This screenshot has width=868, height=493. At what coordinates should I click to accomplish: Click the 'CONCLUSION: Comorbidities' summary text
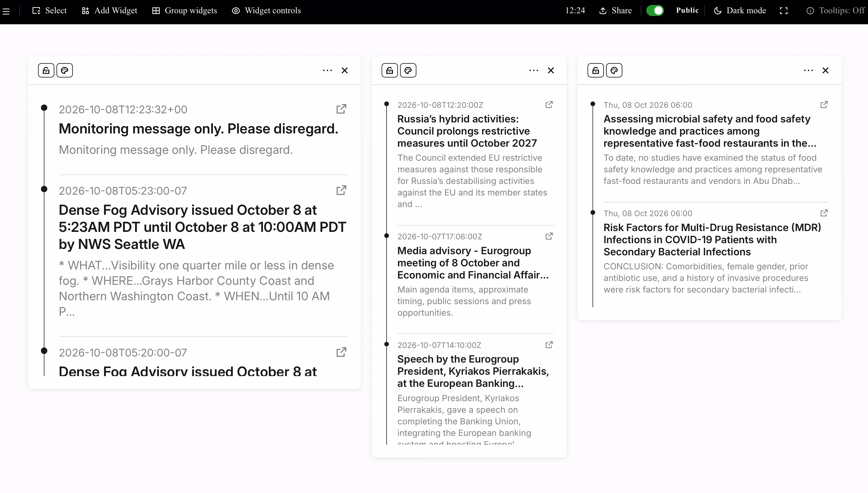point(706,278)
